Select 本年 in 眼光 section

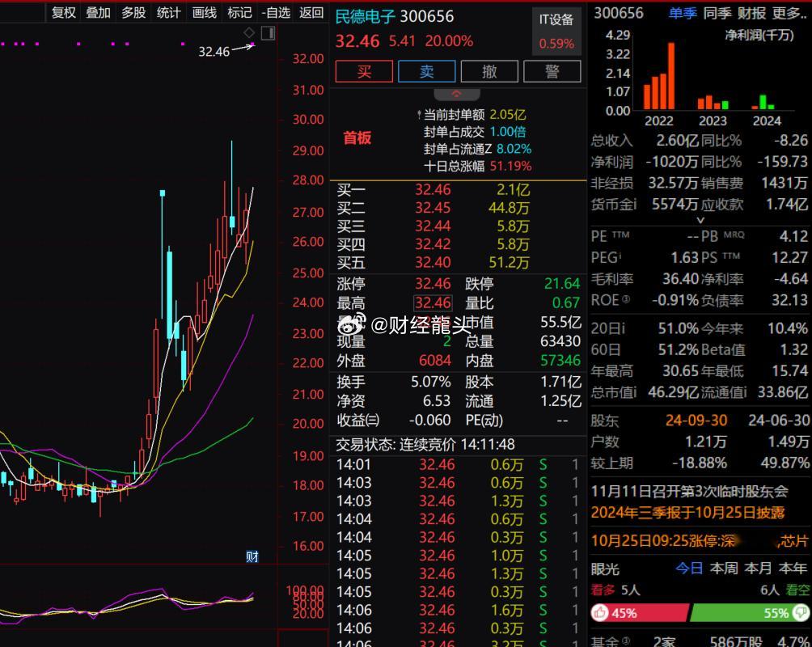pyautogui.click(x=793, y=569)
